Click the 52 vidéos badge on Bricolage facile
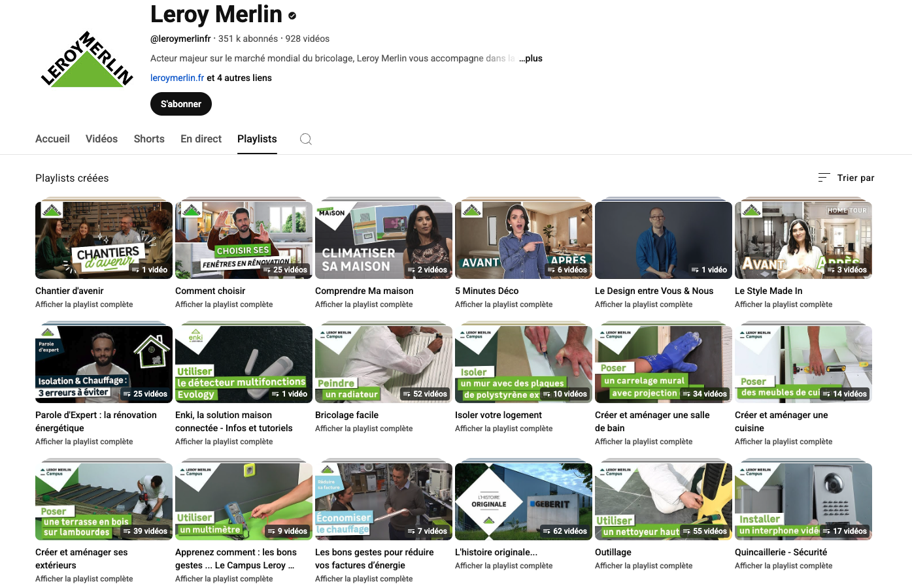This screenshot has width=912, height=588. click(425, 394)
